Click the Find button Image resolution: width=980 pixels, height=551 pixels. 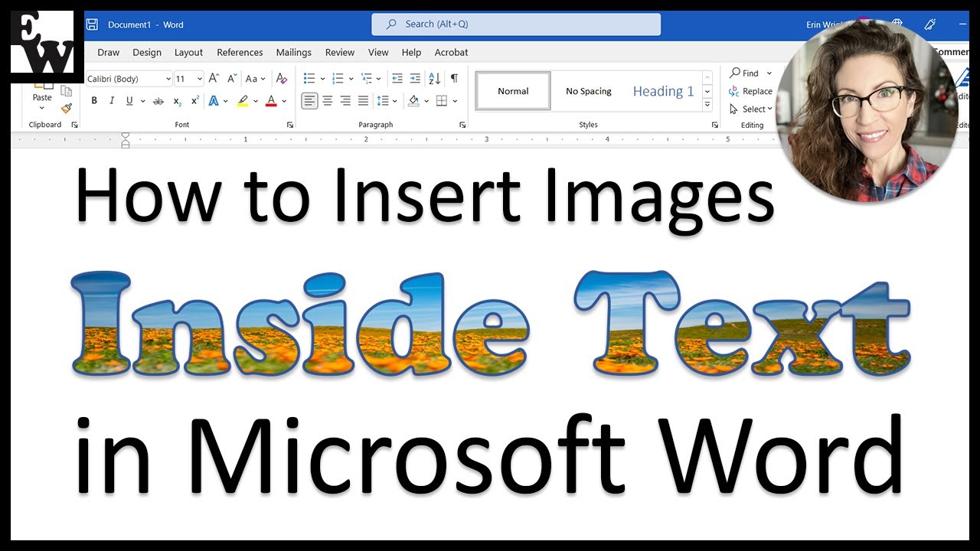pyautogui.click(x=744, y=73)
